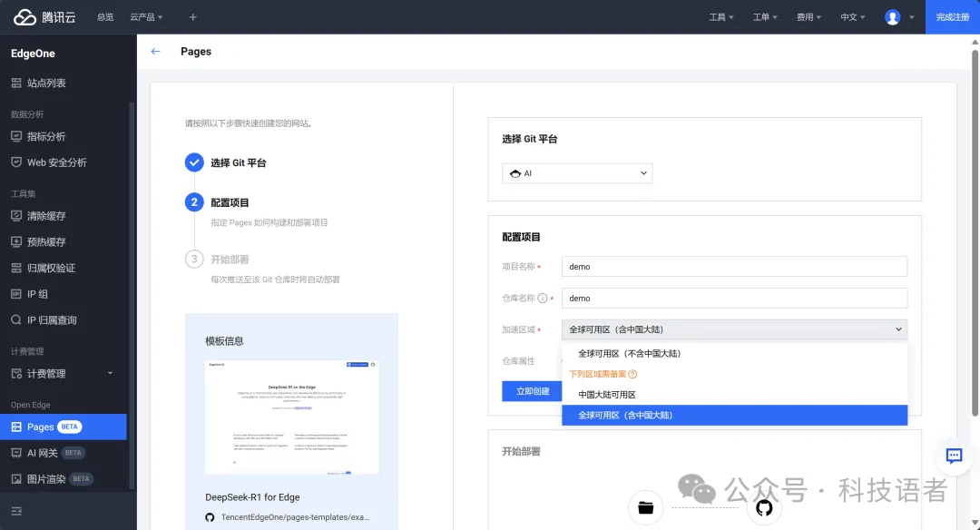Open 图片渲染 in the sidebar

(46, 479)
